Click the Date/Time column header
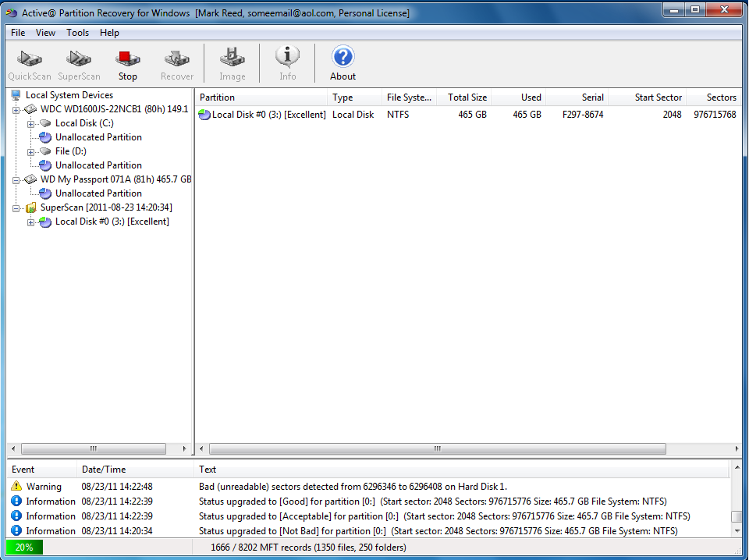 click(x=135, y=470)
